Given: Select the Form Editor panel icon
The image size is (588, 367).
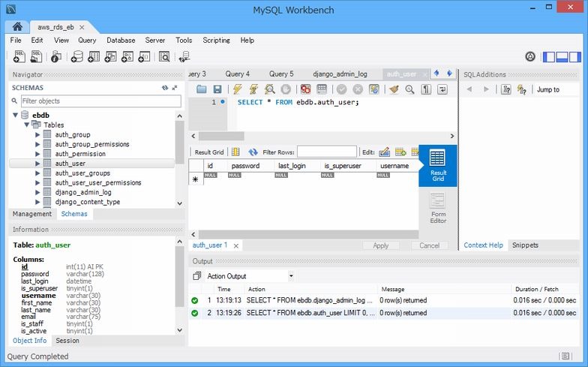Looking at the screenshot, I should (x=437, y=208).
